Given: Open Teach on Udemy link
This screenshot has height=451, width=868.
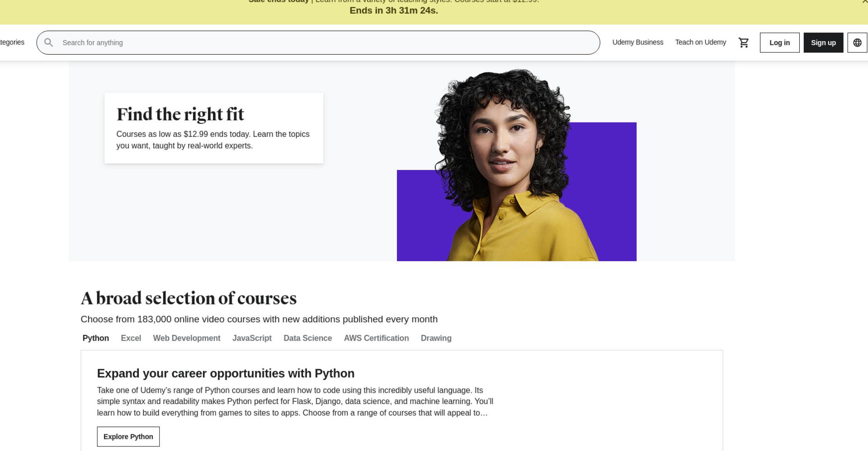Looking at the screenshot, I should 701,42.
